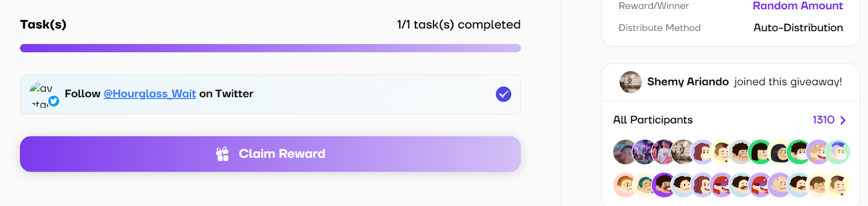Open the purple-background curly hair laughing avatar
This screenshot has width=868, height=206.
(x=664, y=185)
